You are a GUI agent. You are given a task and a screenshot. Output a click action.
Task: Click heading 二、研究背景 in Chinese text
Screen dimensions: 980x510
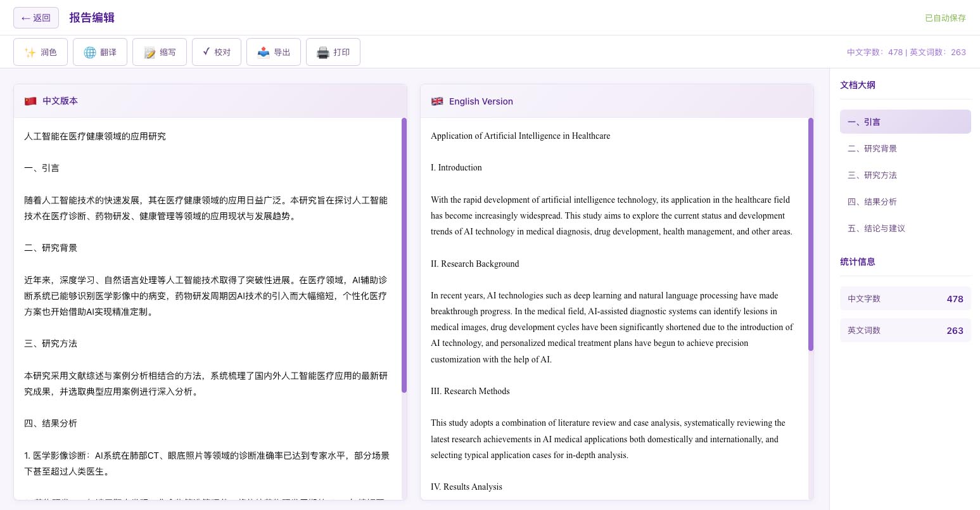coord(51,248)
